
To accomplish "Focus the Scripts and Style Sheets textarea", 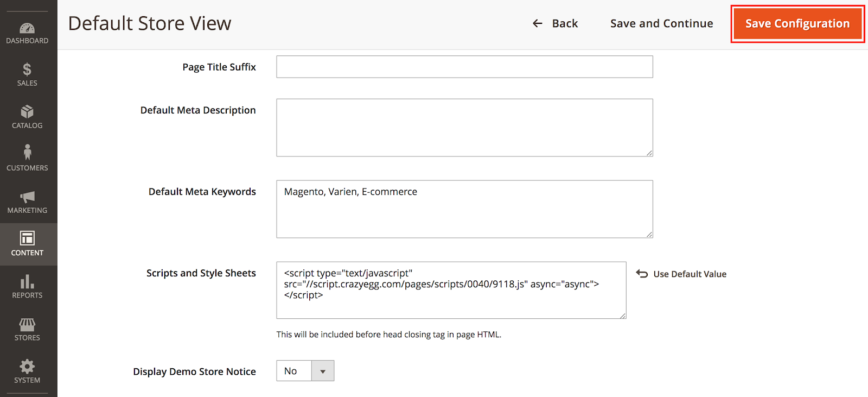I will tap(451, 290).
